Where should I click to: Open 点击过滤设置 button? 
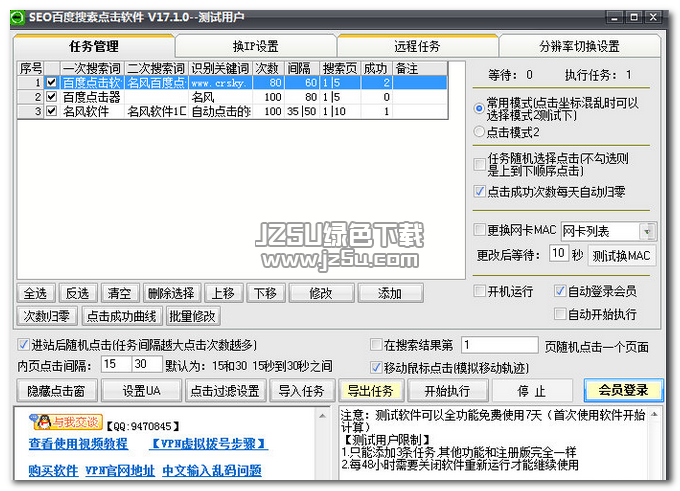225,391
